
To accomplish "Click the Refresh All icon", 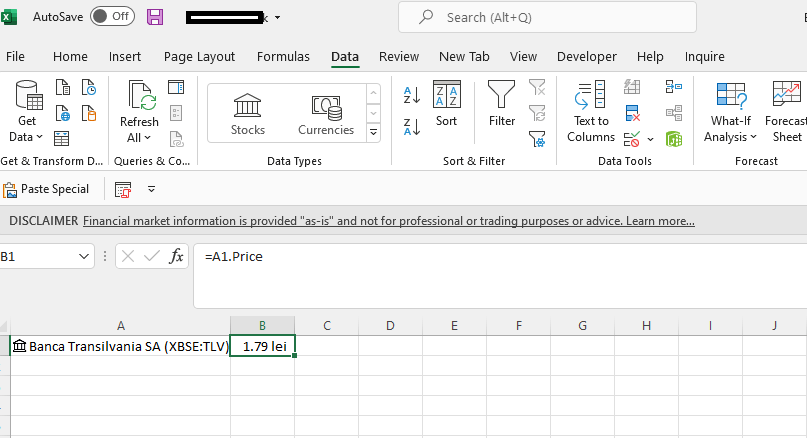I will pos(141,95).
